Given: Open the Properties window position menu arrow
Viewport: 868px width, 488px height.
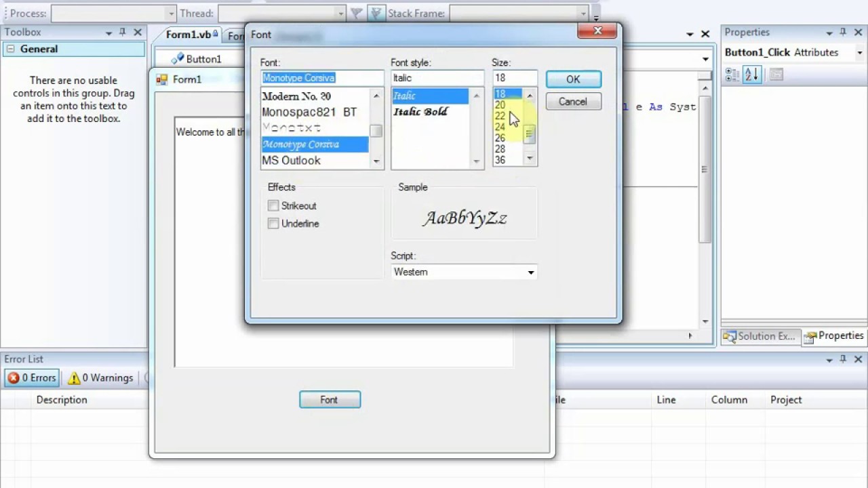Looking at the screenshot, I should (x=829, y=33).
